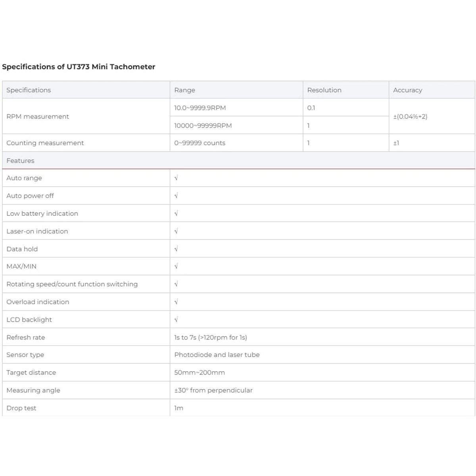Click the 10.0~9999.9RPM range cell
This screenshot has height=476, width=476.
[236, 107]
